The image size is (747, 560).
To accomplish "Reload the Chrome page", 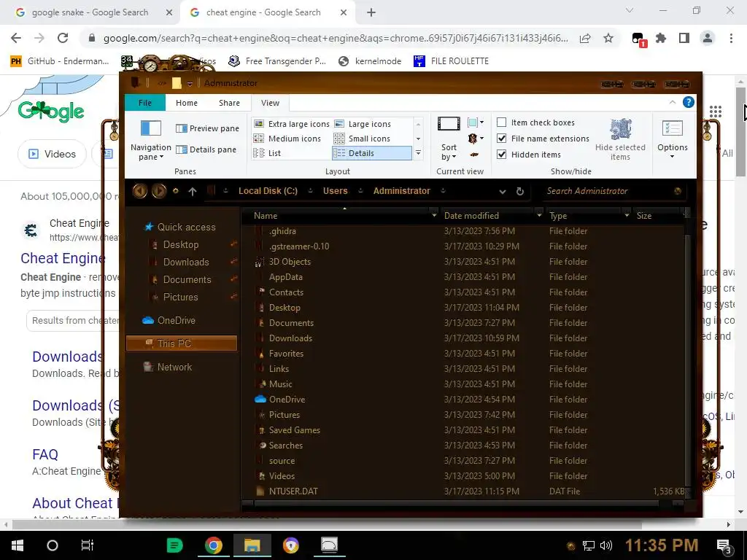I will point(63,38).
